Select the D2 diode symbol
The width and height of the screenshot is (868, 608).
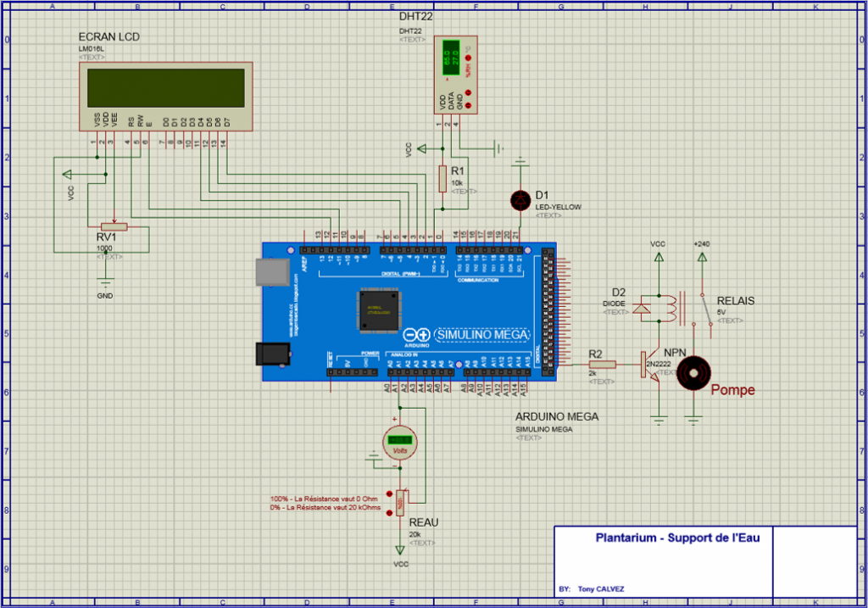tap(643, 309)
